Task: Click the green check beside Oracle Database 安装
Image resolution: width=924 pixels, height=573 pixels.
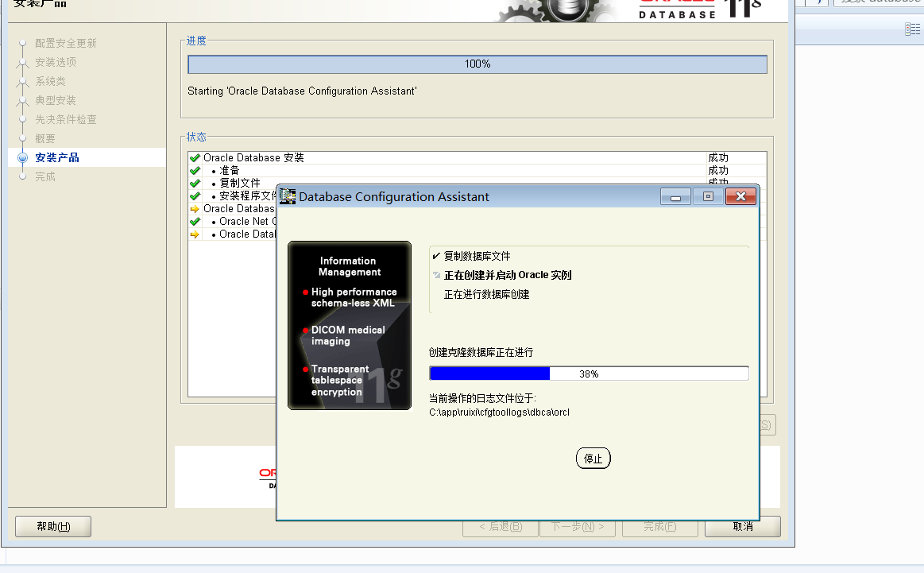Action: pyautogui.click(x=195, y=157)
